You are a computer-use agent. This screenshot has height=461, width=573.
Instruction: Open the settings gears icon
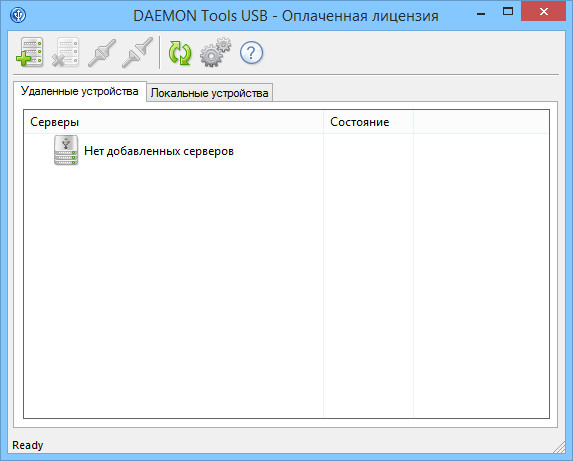[216, 52]
